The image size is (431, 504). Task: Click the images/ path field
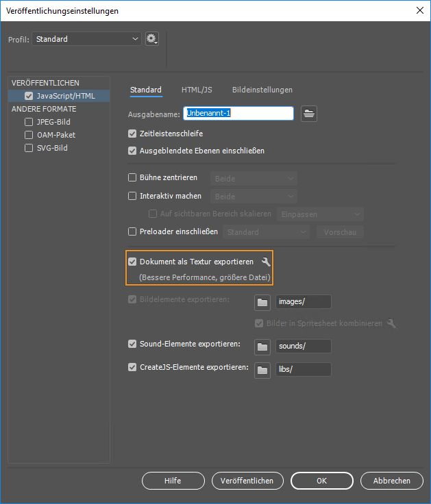(303, 301)
